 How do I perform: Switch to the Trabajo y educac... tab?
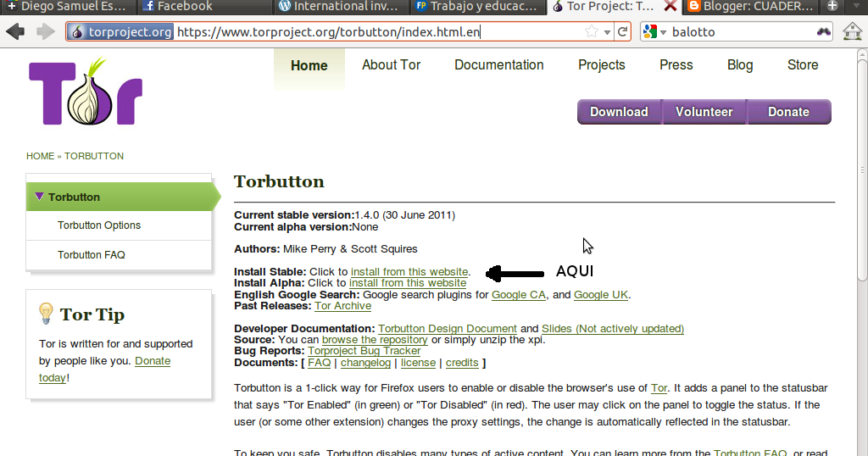tap(477, 7)
